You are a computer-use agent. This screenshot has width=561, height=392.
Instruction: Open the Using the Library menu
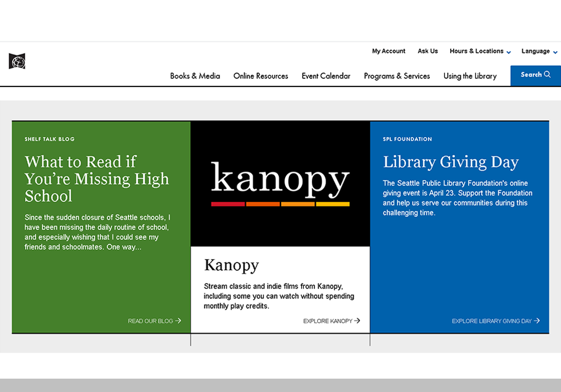click(469, 75)
